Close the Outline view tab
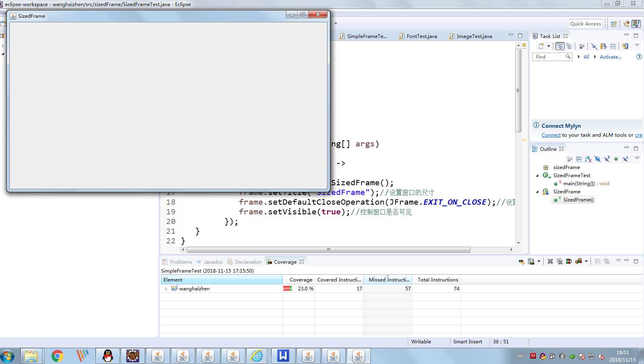 (561, 149)
